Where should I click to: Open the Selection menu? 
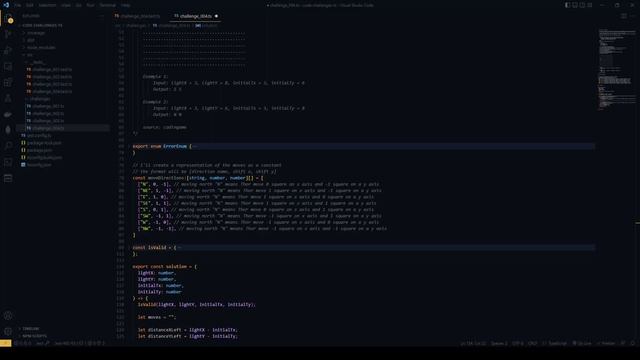[x=47, y=5]
